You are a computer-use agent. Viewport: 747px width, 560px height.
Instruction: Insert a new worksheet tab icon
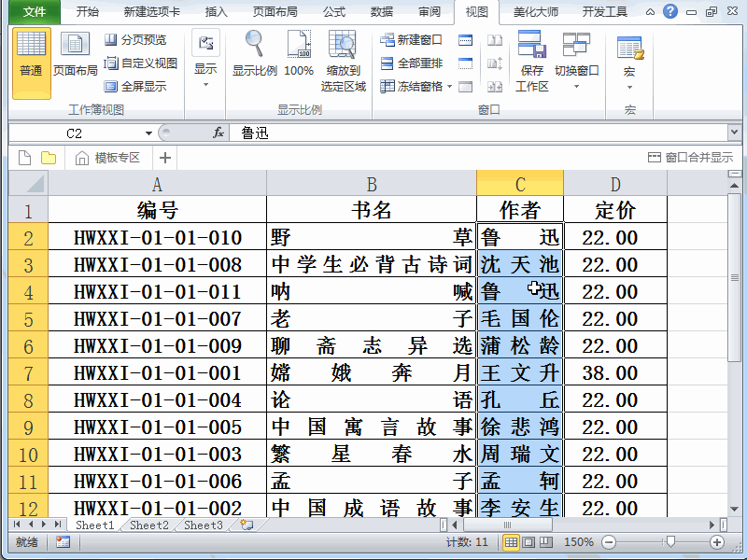pos(247,525)
